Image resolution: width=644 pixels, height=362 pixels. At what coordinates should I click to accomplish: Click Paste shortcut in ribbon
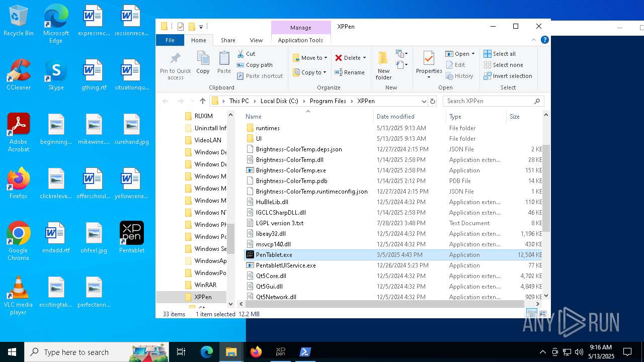pyautogui.click(x=260, y=76)
